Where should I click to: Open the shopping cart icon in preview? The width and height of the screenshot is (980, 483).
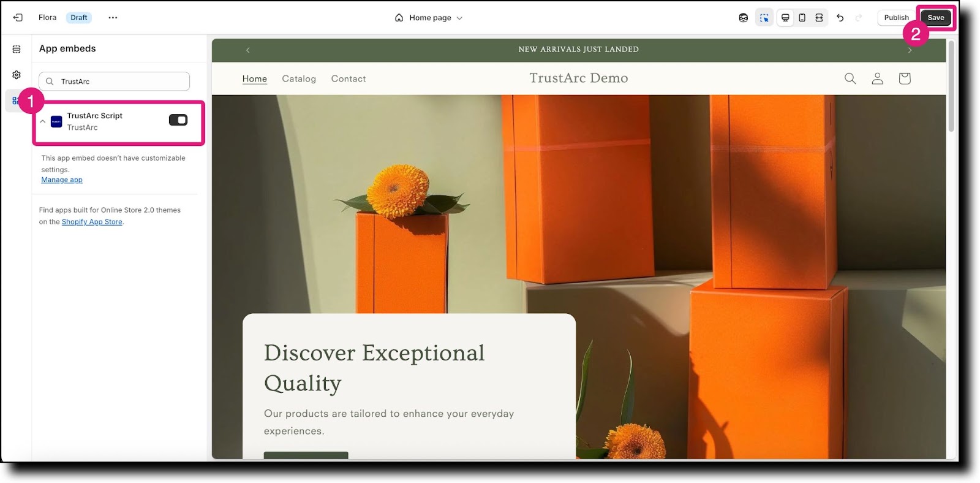coord(905,78)
